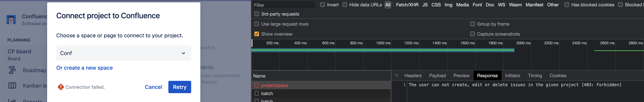
Task: Open the Conf space dropdown
Action: (x=124, y=53)
